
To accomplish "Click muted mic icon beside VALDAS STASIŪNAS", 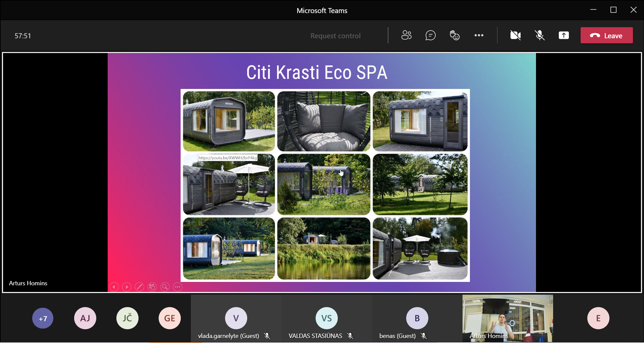I will tap(351, 336).
